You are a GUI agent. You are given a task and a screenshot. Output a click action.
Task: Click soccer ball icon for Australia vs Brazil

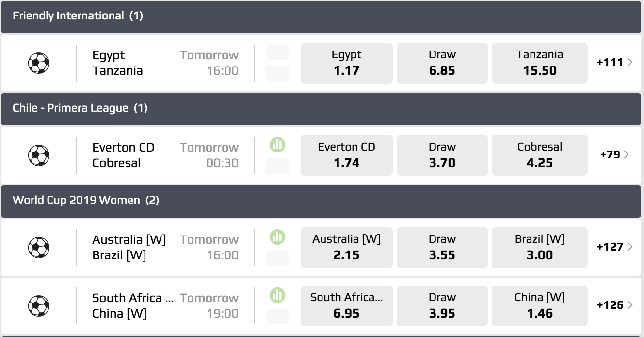tap(39, 248)
